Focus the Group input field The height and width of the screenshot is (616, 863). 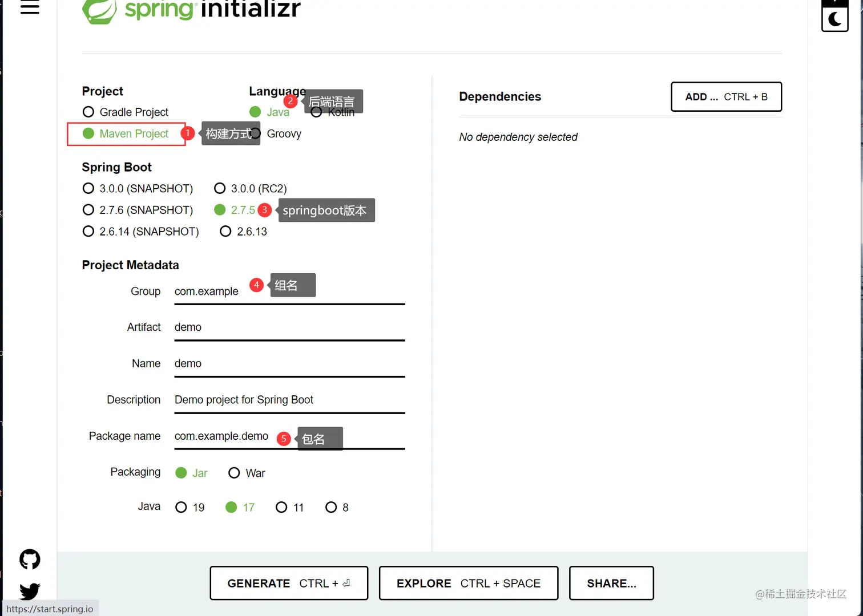pos(290,291)
